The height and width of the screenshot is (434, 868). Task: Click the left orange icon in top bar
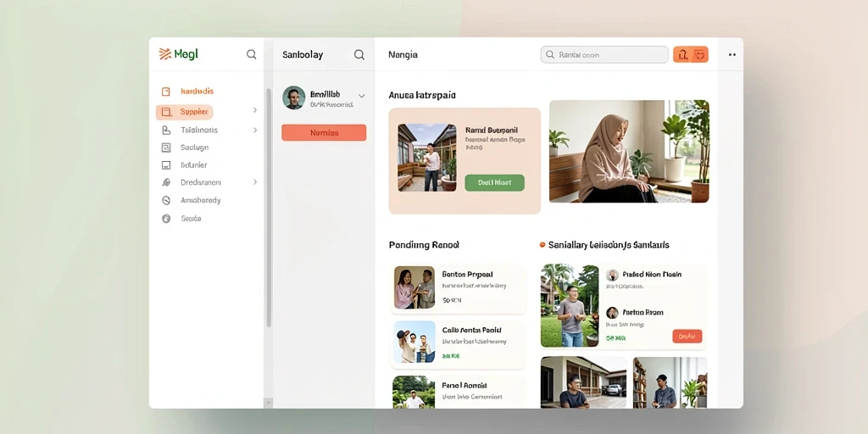682,54
